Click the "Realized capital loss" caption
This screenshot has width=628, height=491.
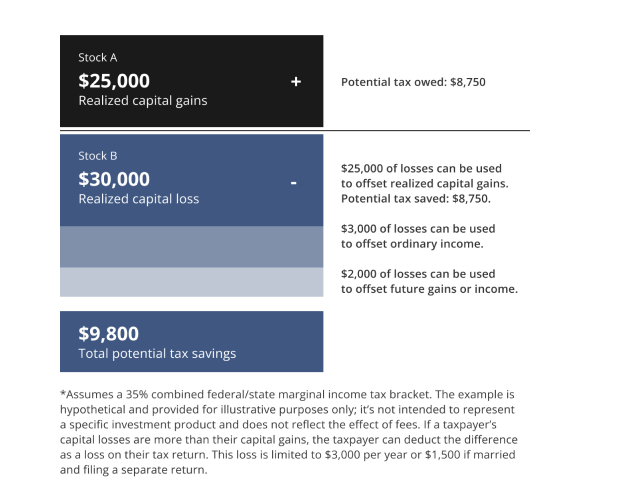pyautogui.click(x=138, y=199)
